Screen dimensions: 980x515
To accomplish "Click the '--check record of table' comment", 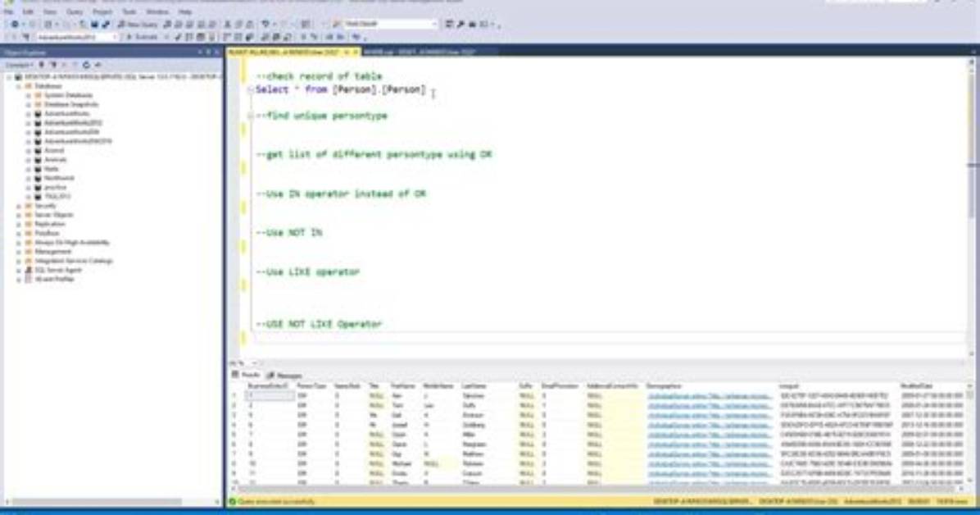I will 320,76.
